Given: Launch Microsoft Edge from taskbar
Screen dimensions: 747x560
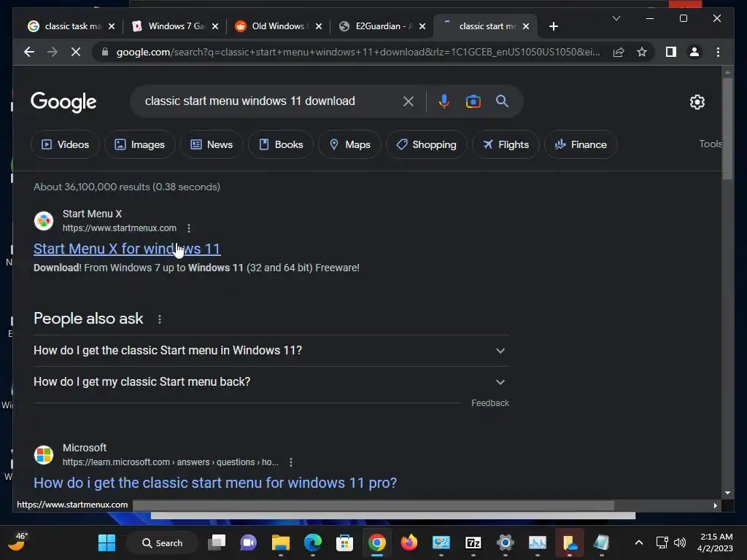Looking at the screenshot, I should tap(312, 542).
